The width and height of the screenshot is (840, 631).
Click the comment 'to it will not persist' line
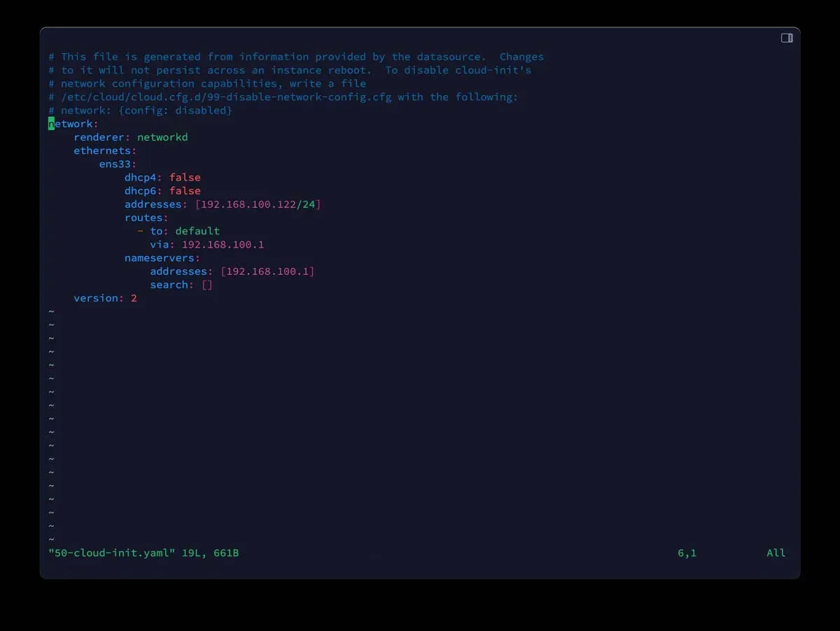290,70
